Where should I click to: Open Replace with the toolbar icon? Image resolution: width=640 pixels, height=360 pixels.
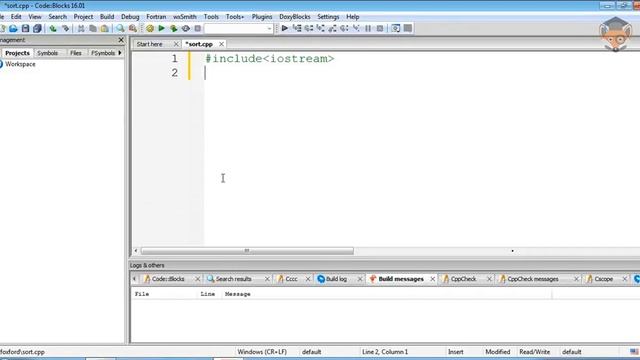coord(133,29)
